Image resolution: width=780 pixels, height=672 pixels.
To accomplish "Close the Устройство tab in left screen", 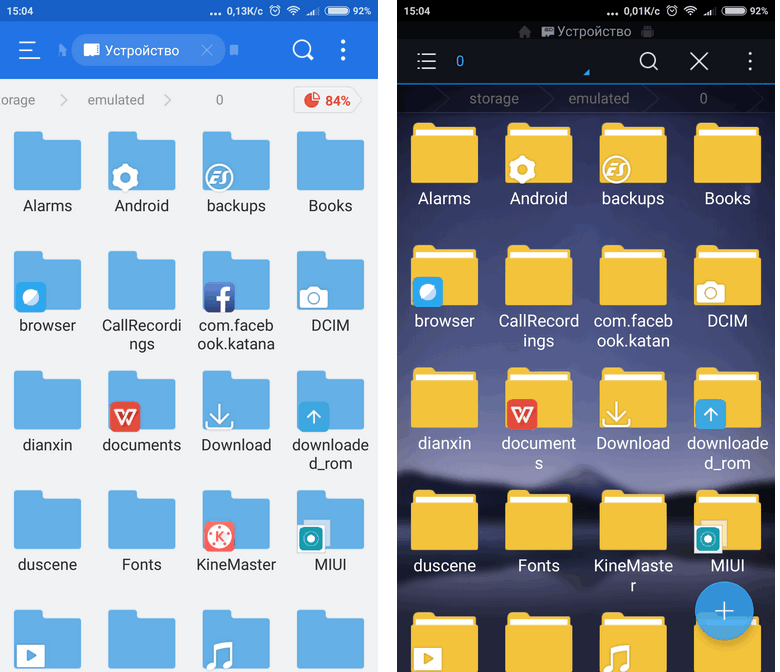I will pos(207,50).
